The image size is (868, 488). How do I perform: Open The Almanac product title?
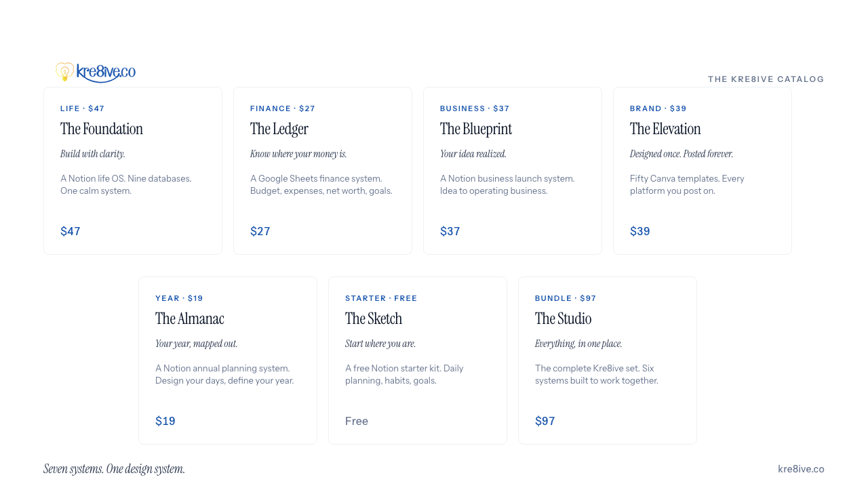pyautogui.click(x=190, y=319)
